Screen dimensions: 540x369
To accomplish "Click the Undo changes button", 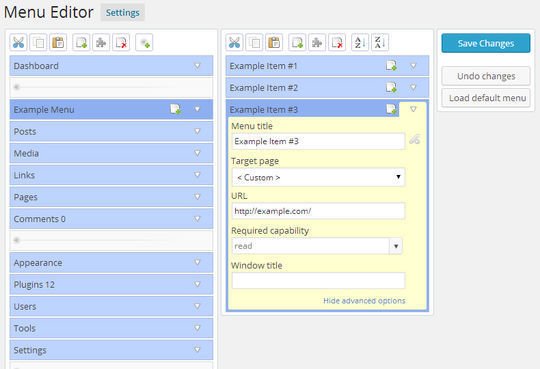I will (486, 76).
